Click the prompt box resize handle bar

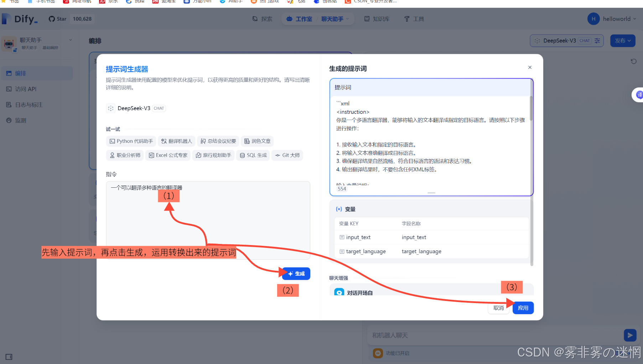pyautogui.click(x=431, y=193)
